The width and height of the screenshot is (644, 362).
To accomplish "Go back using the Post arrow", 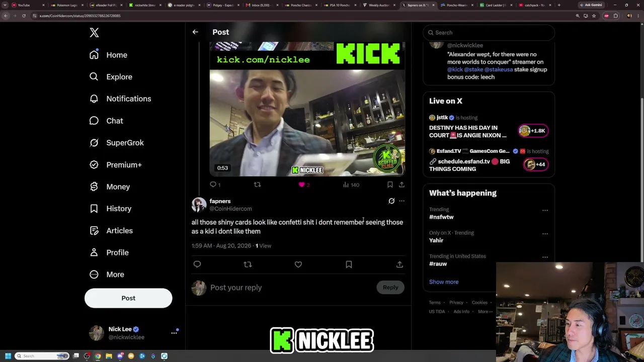I will (x=195, y=32).
